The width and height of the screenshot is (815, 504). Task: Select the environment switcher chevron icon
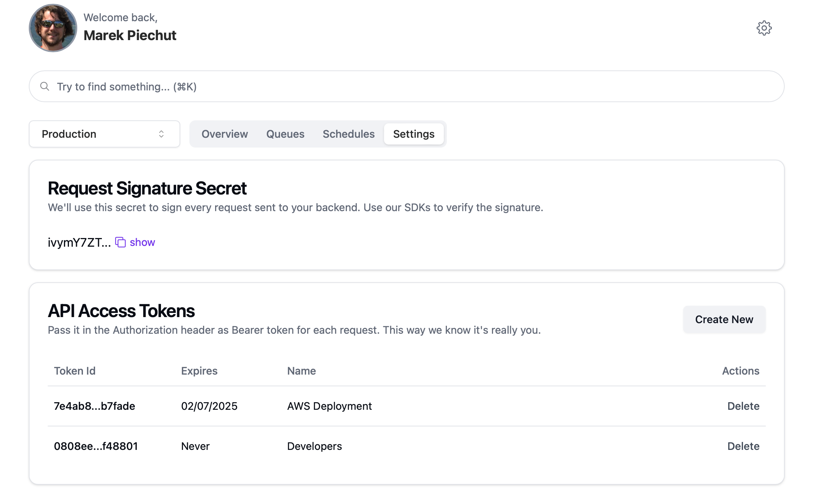pos(161,134)
